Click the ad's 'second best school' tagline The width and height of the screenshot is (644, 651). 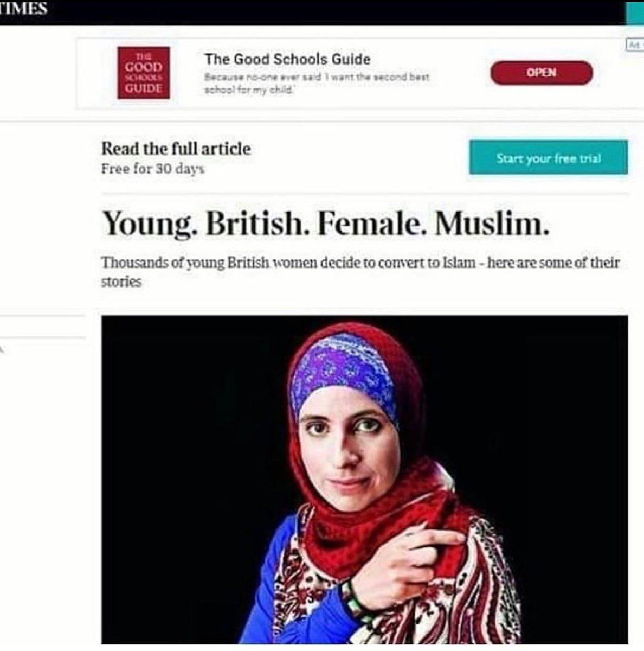pos(317,84)
